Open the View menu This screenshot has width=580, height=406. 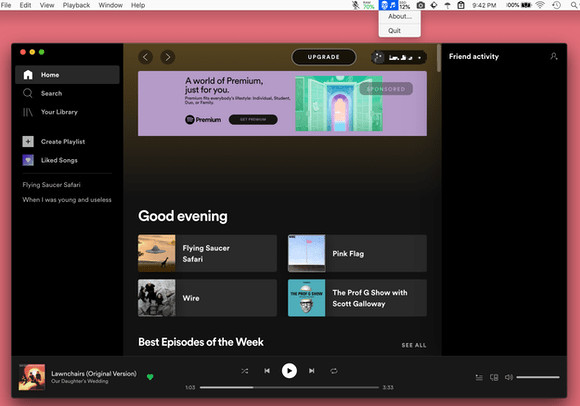click(47, 5)
